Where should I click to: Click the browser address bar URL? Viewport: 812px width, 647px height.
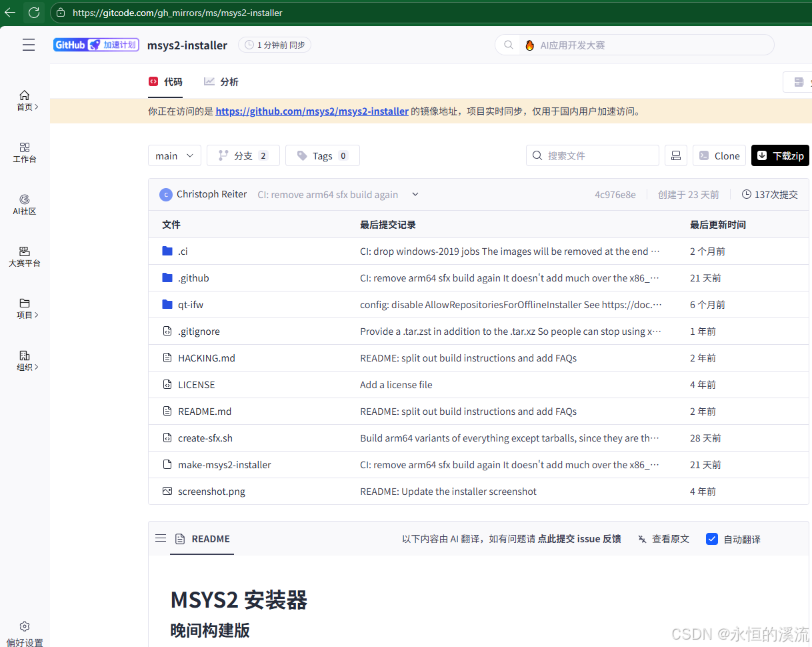(177, 12)
